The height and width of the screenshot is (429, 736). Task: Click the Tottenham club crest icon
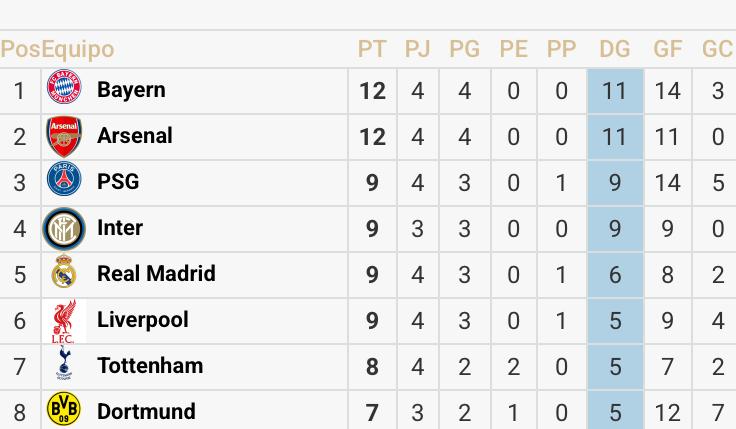(64, 366)
